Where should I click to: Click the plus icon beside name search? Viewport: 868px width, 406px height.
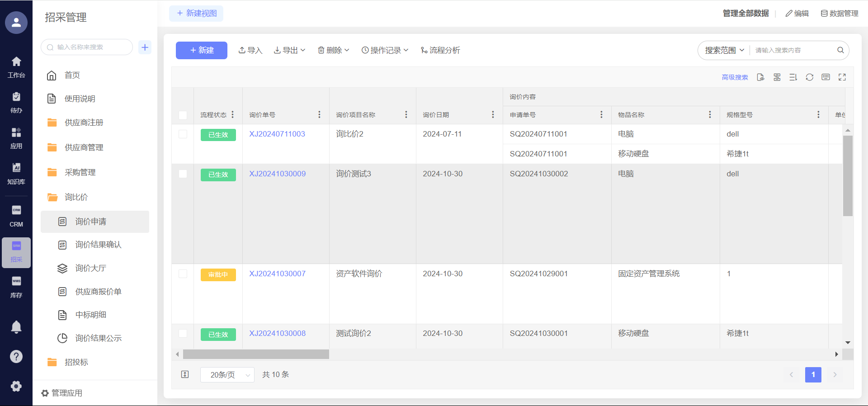tap(145, 47)
